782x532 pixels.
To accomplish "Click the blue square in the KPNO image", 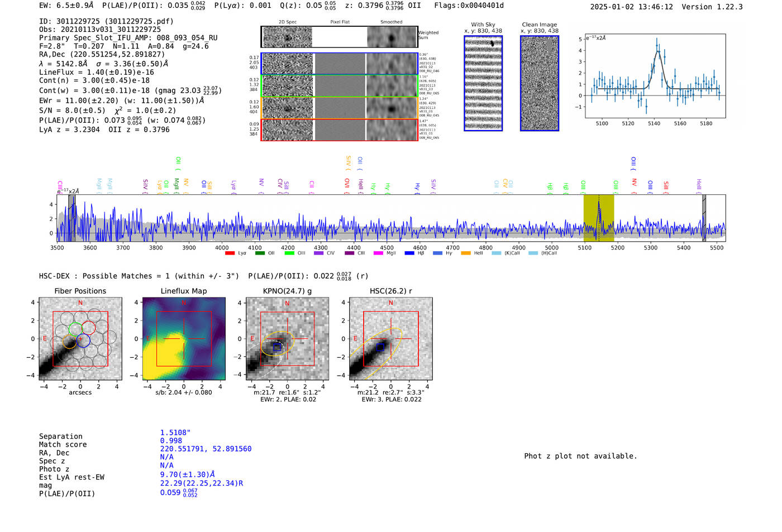I will 277,347.
